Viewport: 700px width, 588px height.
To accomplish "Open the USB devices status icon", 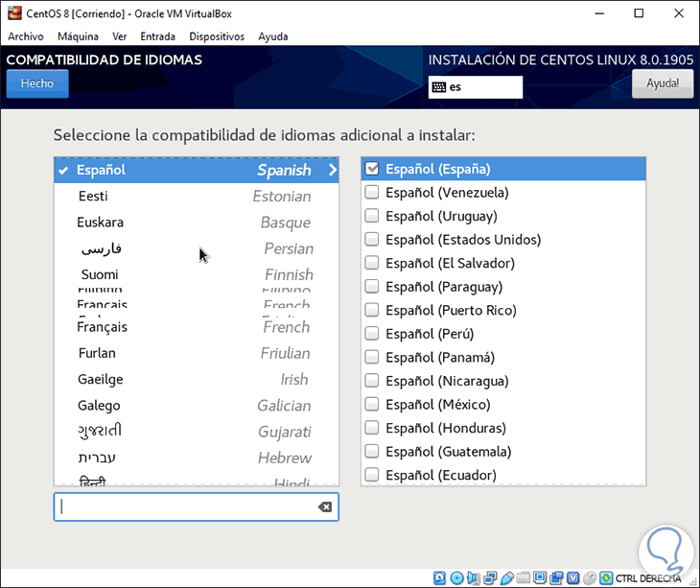I will click(x=506, y=577).
